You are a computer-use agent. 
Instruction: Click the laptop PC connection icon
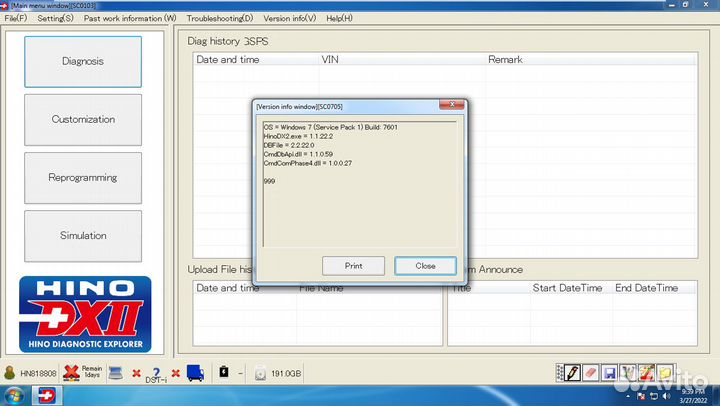coord(115,372)
